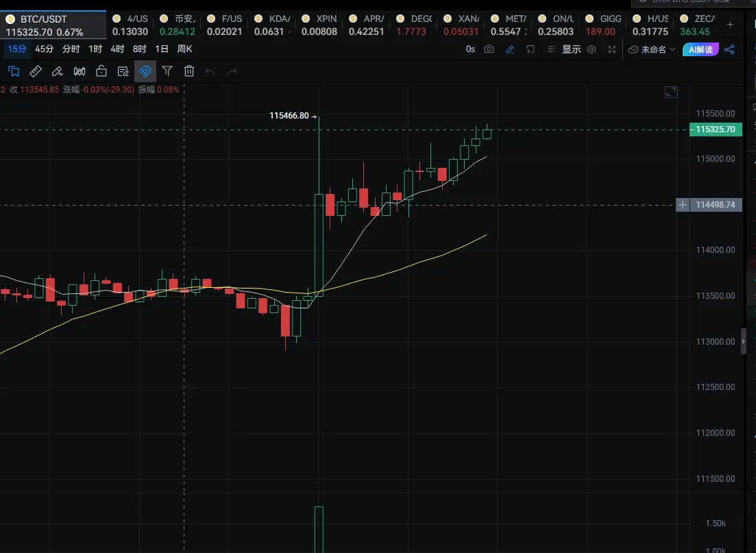Switch to the 周K timeframe
Viewport: 756px width, 553px height.
(x=184, y=49)
